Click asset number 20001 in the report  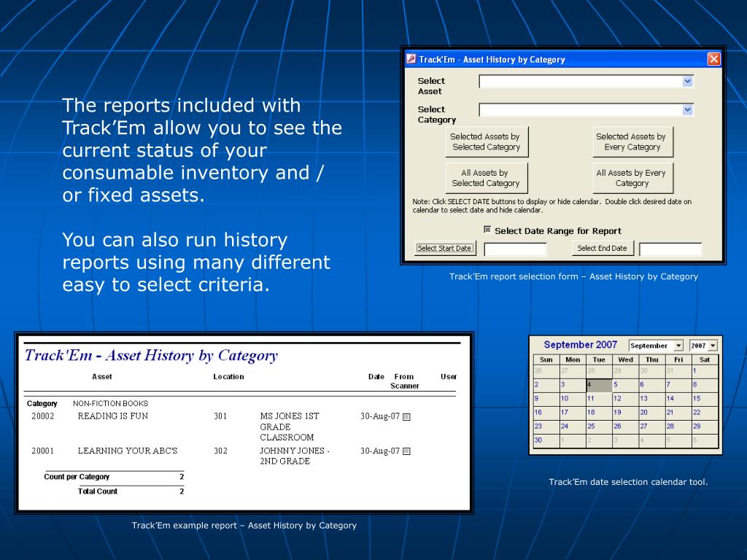(43, 451)
